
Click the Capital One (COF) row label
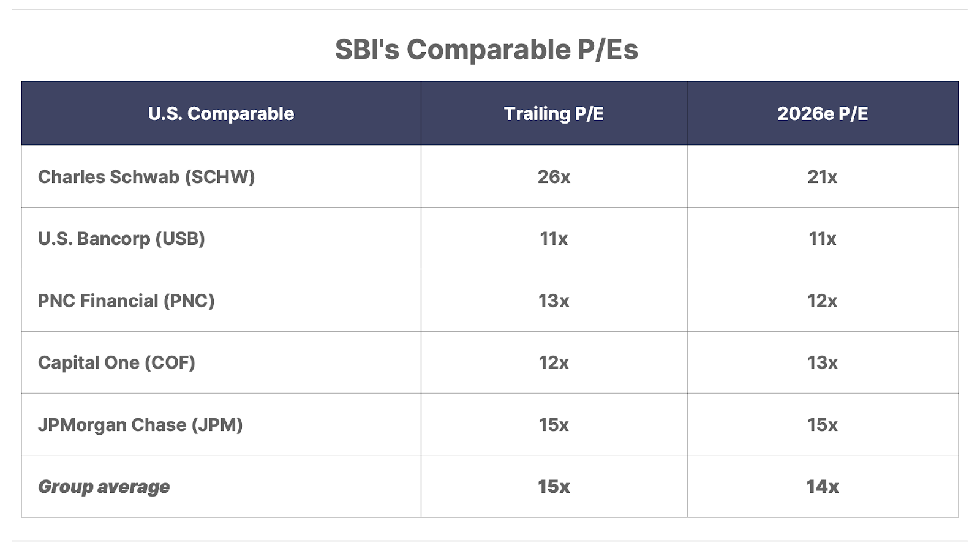116,362
